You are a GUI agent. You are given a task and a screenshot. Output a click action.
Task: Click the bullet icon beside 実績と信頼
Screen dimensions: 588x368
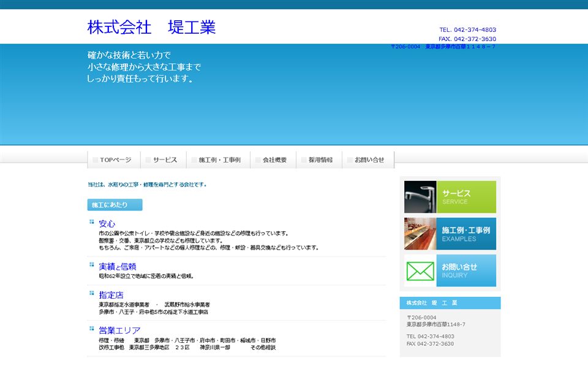tap(91, 264)
